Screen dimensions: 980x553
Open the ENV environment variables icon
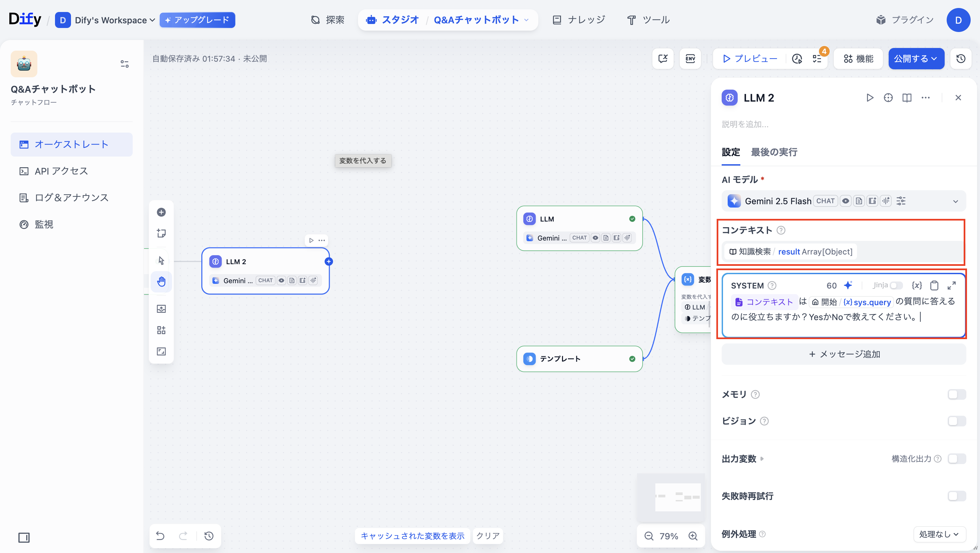690,59
